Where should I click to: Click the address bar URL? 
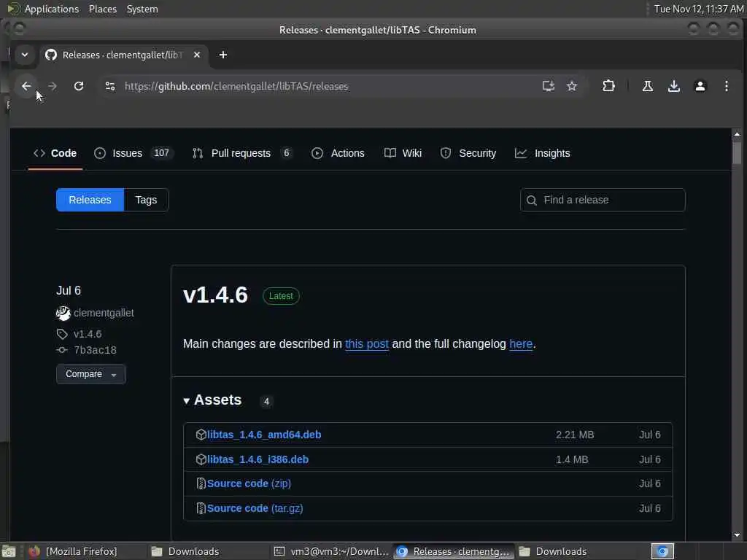(x=236, y=86)
